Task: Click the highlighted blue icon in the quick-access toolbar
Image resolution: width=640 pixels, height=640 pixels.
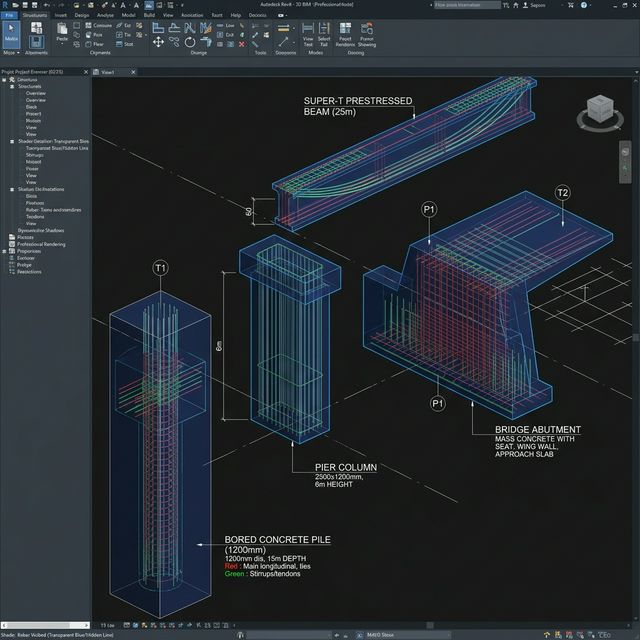Action: (x=149, y=5)
